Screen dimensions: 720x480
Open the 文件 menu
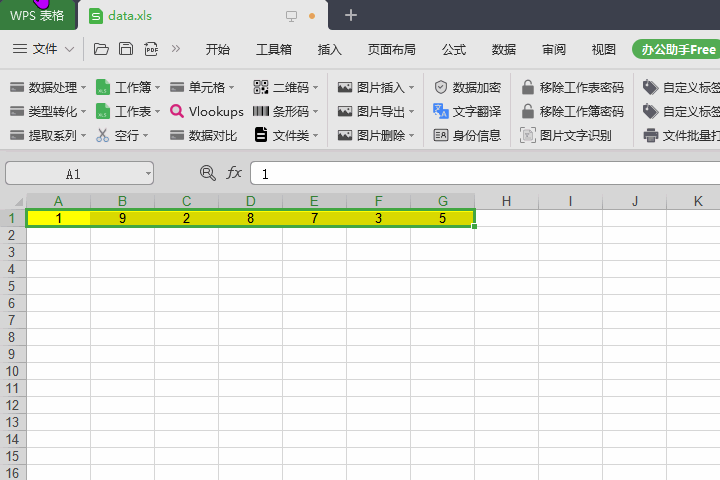pos(43,49)
